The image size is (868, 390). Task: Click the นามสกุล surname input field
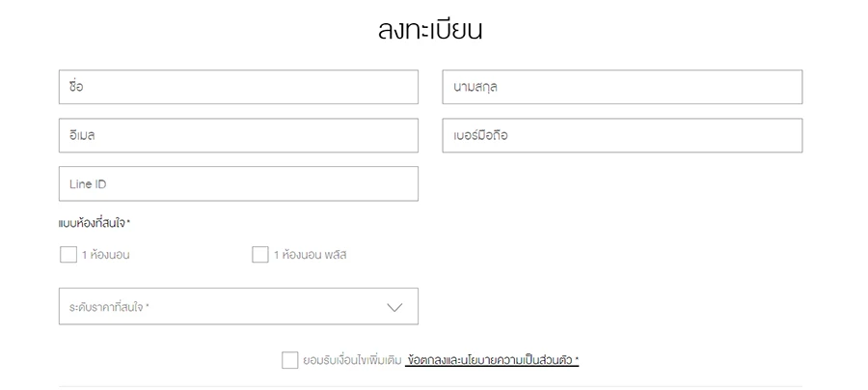pos(622,87)
